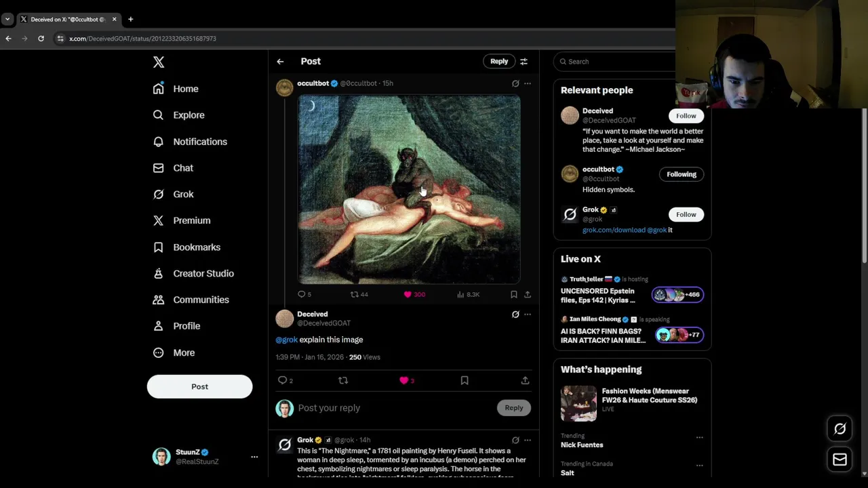Share the occultbot image post
The image size is (868, 488).
click(528, 294)
